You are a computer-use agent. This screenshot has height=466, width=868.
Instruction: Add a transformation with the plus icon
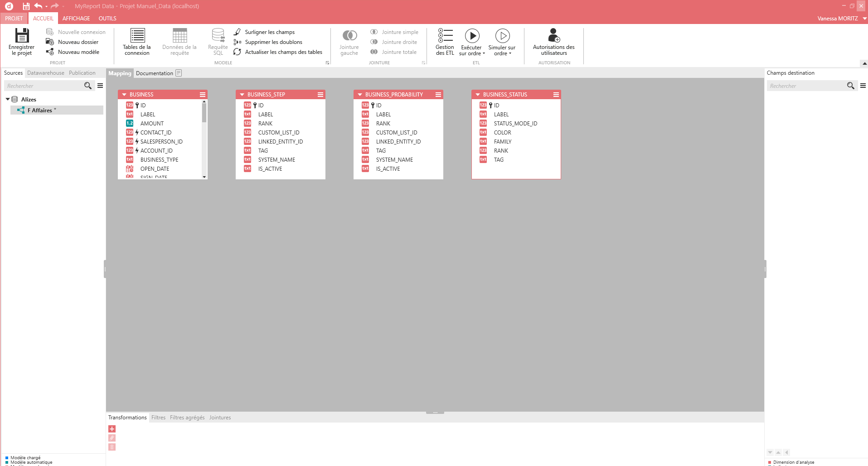coord(112,429)
